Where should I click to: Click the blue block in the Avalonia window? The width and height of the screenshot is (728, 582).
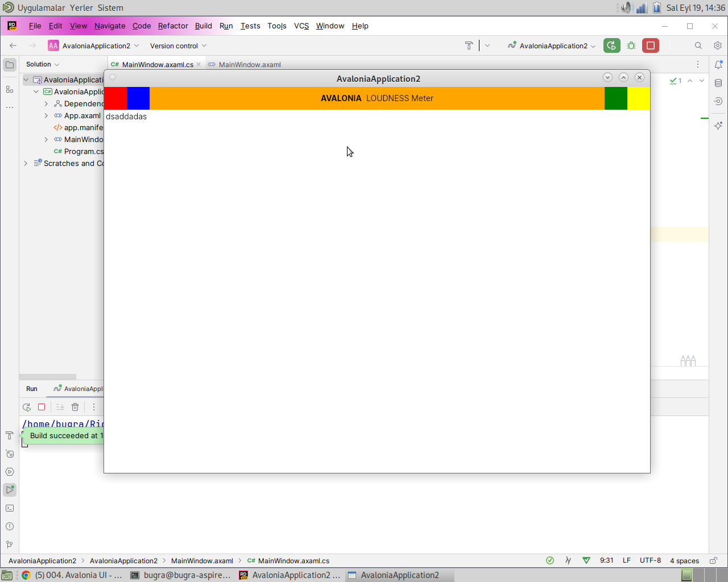tap(138, 98)
